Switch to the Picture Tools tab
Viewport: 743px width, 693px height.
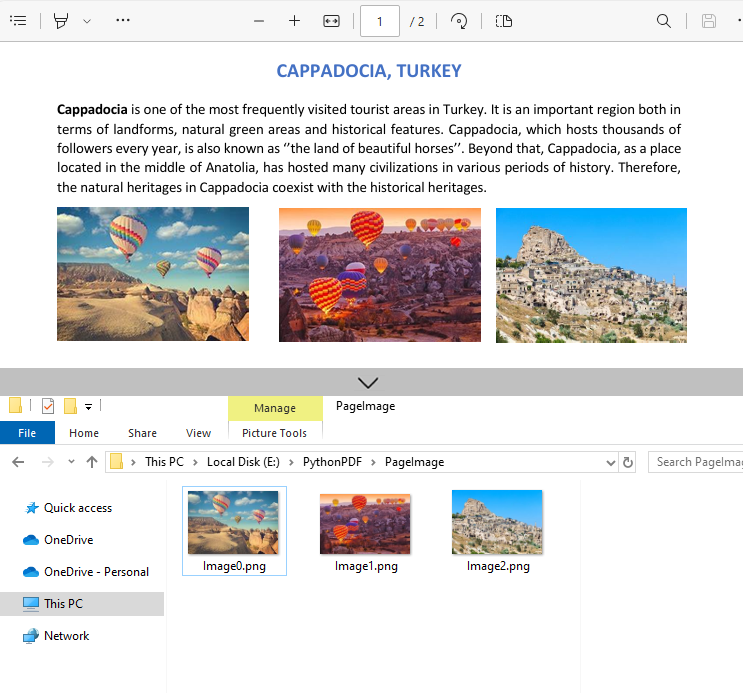pos(274,433)
